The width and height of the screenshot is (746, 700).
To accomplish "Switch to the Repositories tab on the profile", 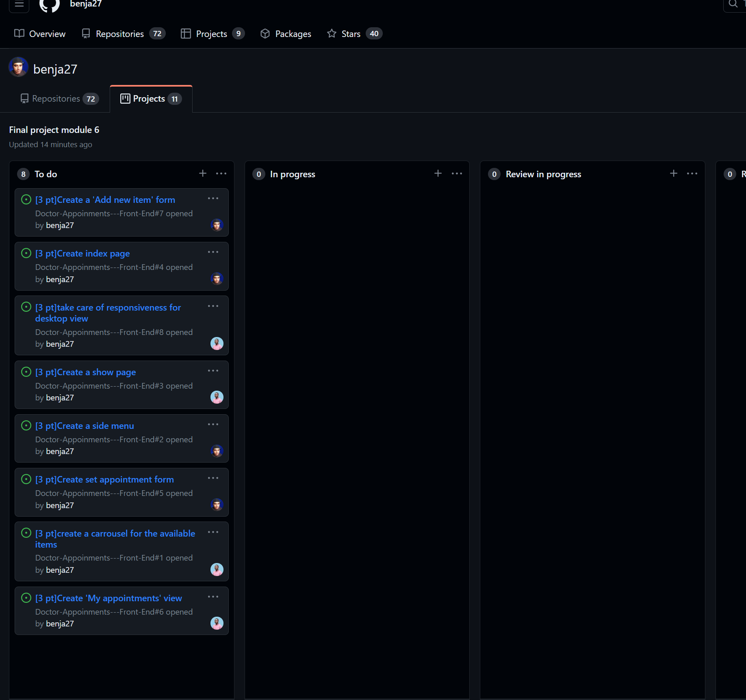I will pyautogui.click(x=56, y=98).
